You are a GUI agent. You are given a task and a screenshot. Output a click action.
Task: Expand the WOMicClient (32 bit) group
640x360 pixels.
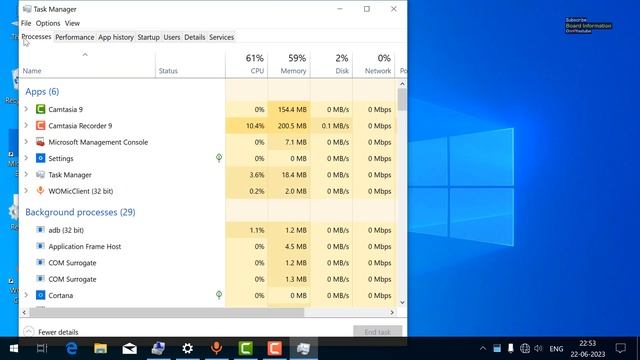pos(27,191)
